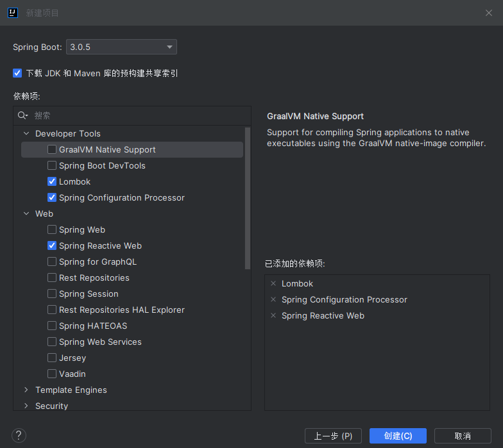This screenshot has height=448, width=503.
Task: Uncheck Spring Configuration Processor checkbox
Action: (52, 197)
